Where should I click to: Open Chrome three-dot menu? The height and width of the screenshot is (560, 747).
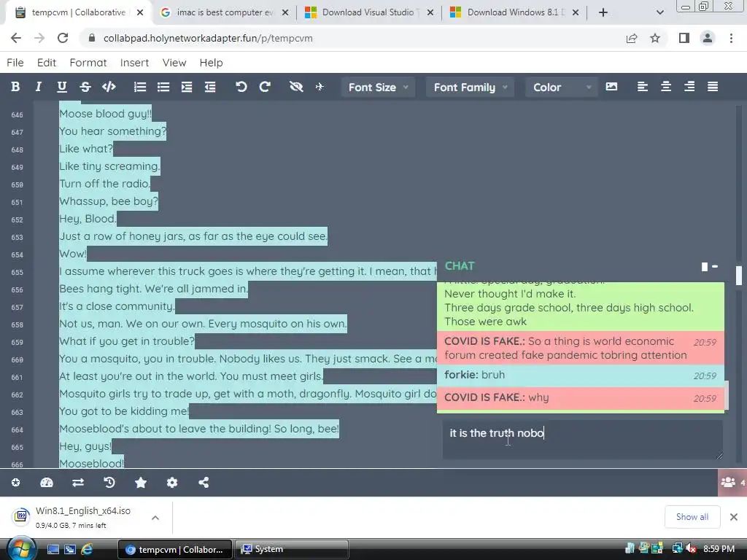point(731,38)
